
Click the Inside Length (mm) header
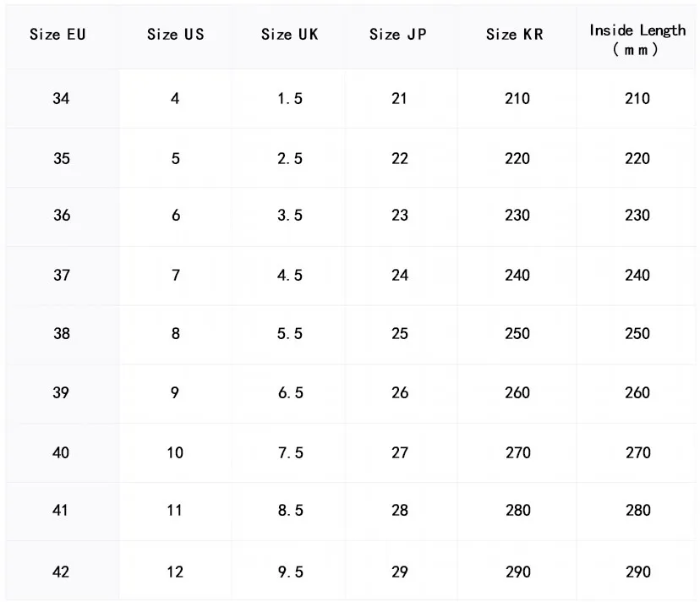(637, 39)
